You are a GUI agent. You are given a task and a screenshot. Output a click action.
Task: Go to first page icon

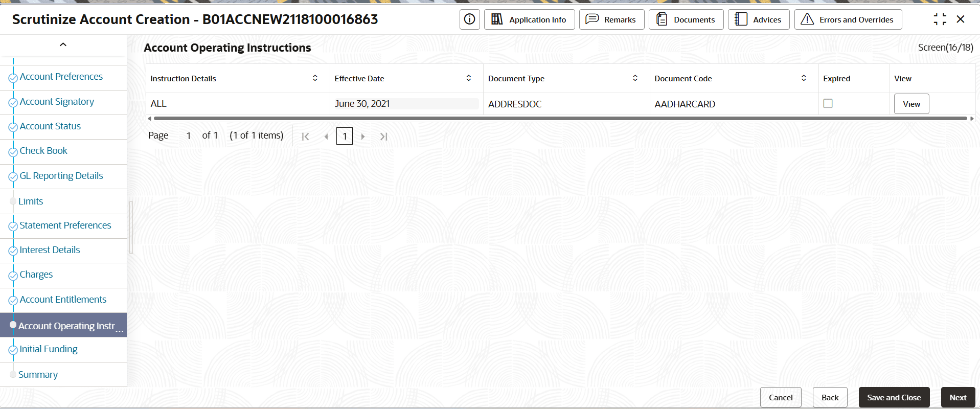(x=305, y=137)
